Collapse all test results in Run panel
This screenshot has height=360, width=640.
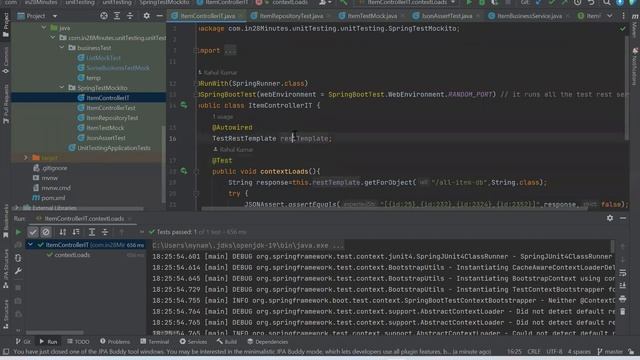click(x=105, y=232)
